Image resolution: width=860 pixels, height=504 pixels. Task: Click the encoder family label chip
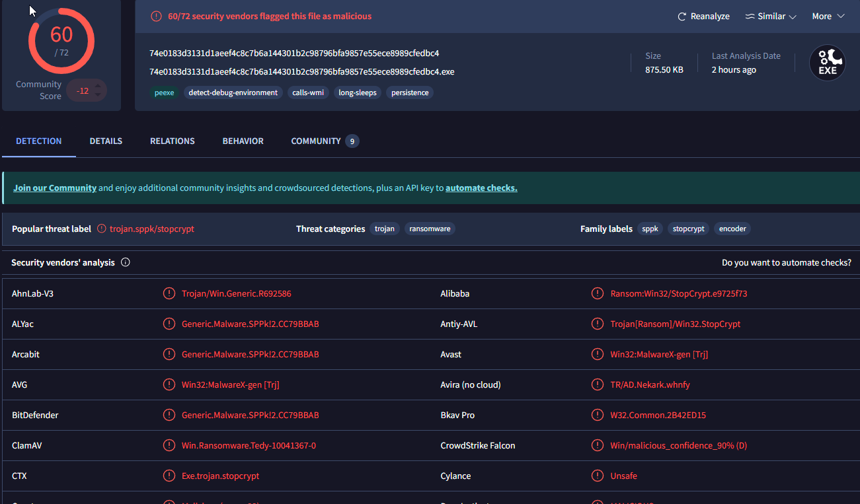[x=732, y=229]
